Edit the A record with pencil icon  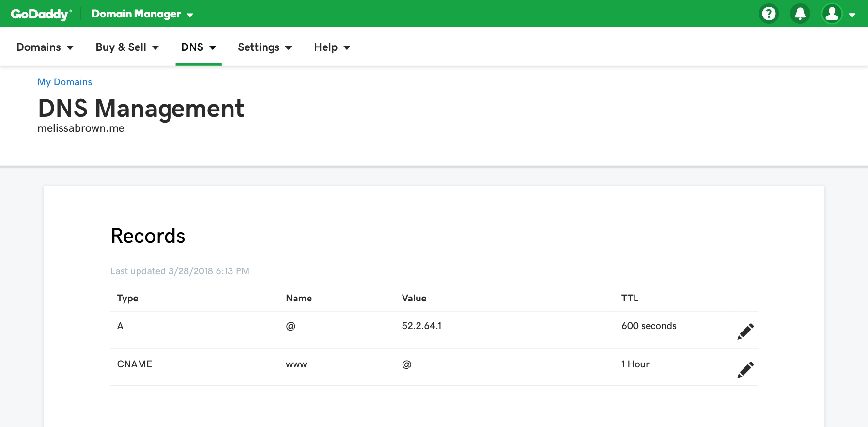click(x=745, y=332)
